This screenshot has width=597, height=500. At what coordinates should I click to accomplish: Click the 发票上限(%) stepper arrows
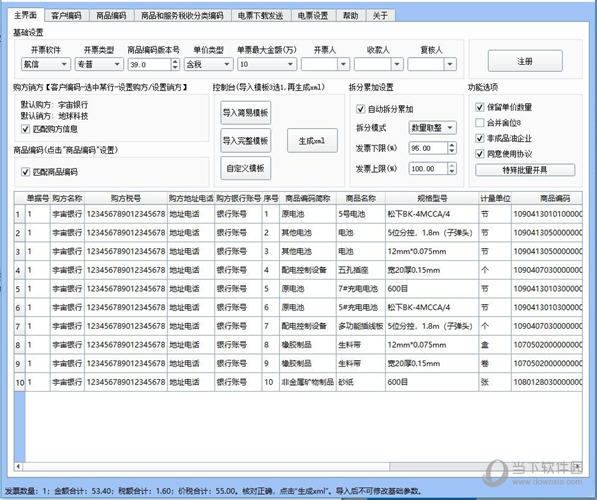(x=452, y=168)
